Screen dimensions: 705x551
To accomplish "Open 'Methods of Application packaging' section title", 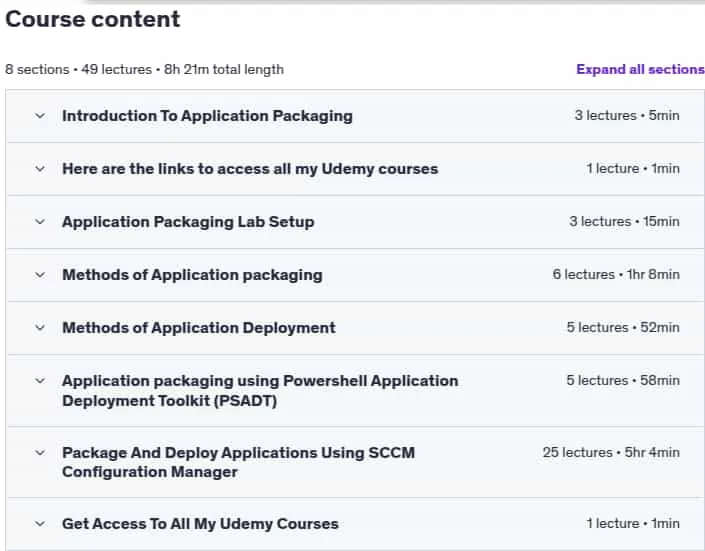I will coord(192,275).
